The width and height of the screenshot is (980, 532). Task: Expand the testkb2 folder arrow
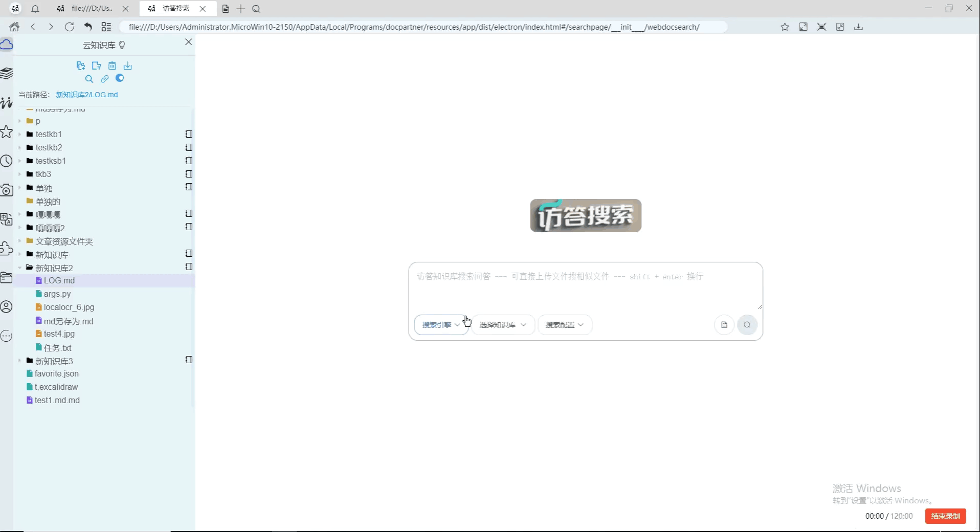pos(20,147)
